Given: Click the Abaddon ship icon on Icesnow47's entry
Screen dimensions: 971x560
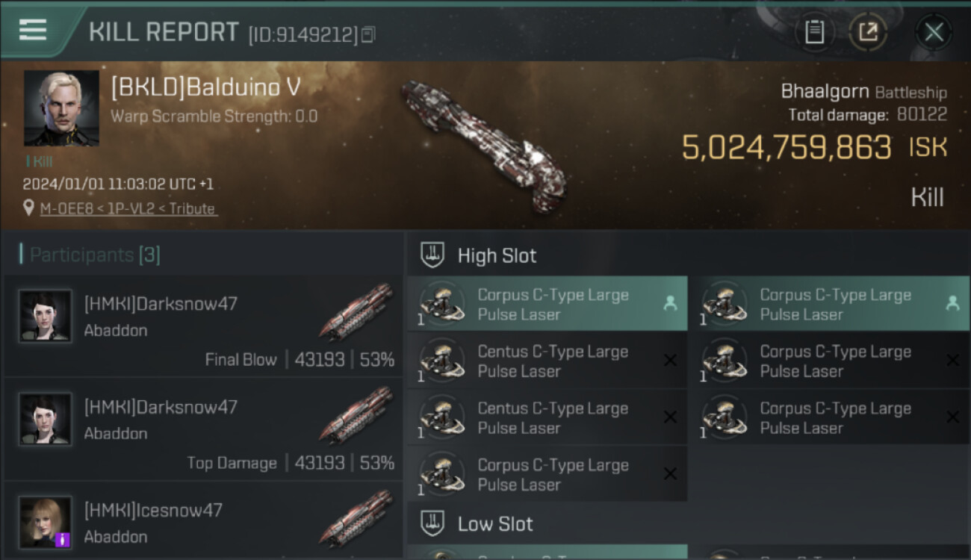Looking at the screenshot, I should [x=356, y=517].
